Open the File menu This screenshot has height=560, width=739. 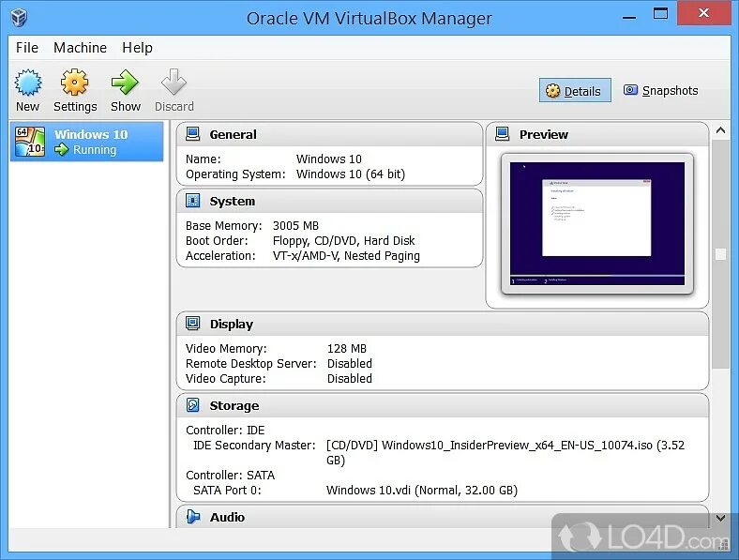click(x=27, y=48)
